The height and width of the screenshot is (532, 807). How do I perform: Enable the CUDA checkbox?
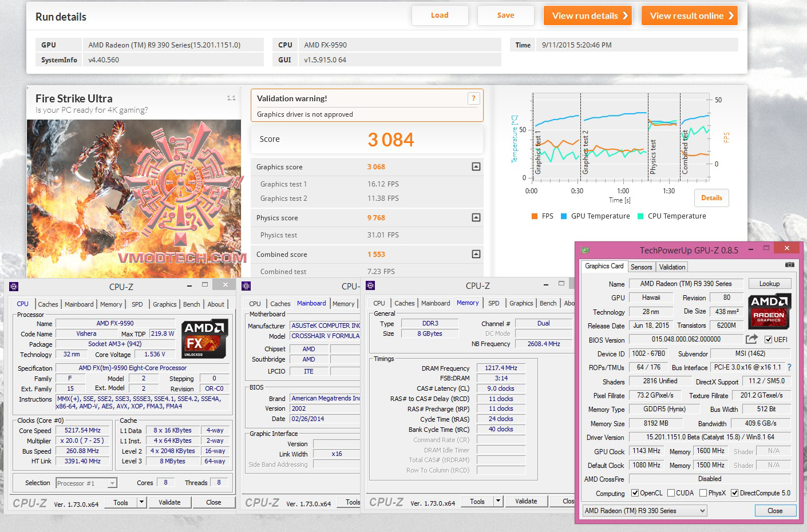point(670,493)
